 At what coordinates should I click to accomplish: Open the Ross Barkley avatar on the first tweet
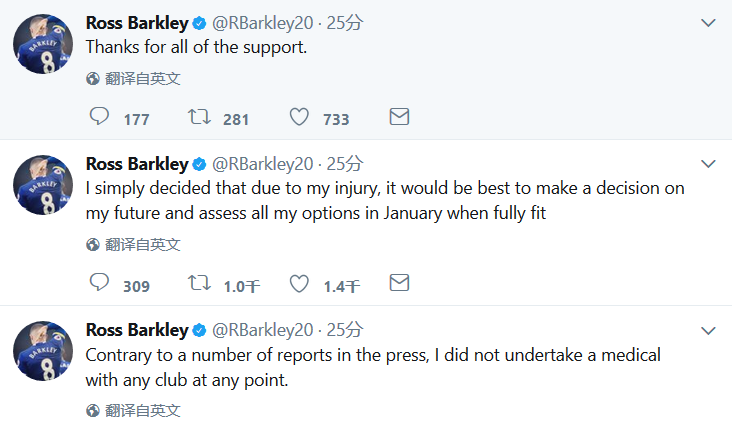43,44
